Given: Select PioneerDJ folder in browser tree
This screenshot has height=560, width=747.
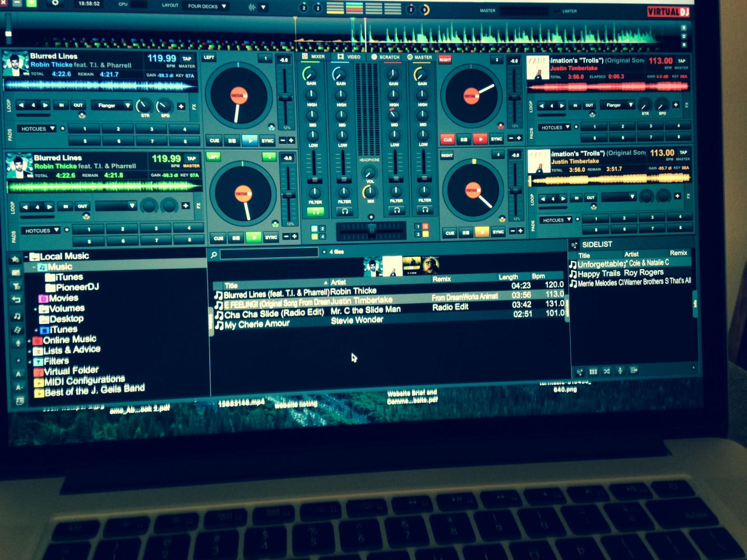Looking at the screenshot, I should click(73, 287).
